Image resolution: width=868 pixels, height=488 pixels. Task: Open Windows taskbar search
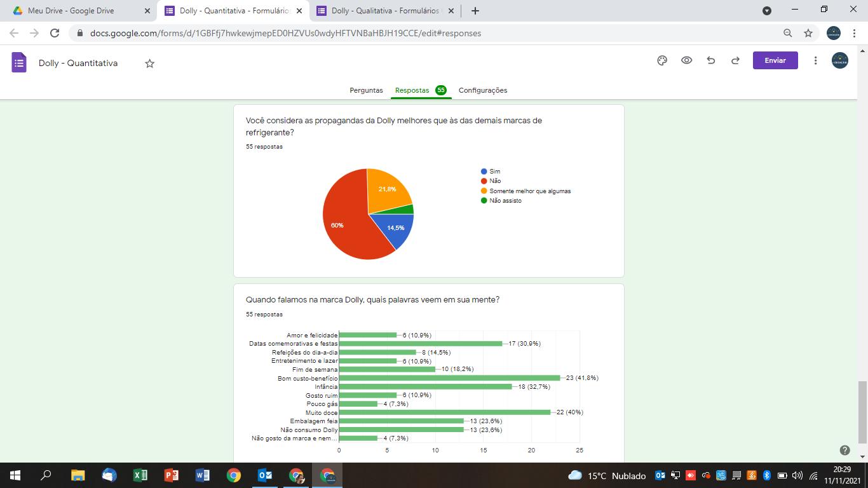coord(46,475)
